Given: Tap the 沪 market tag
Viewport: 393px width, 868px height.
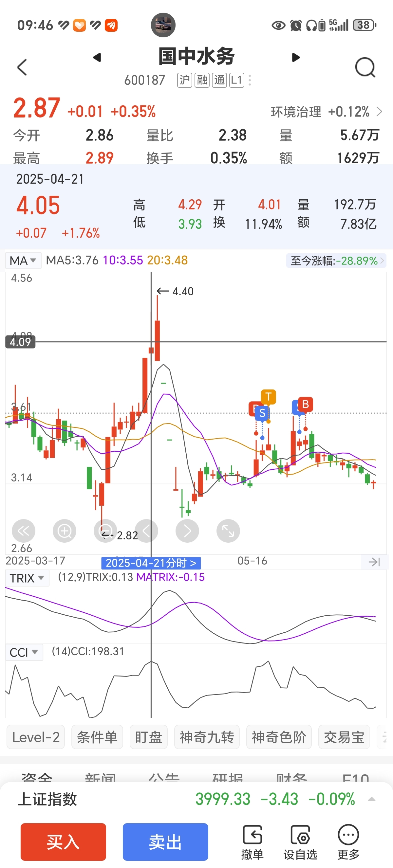Looking at the screenshot, I should (x=184, y=80).
